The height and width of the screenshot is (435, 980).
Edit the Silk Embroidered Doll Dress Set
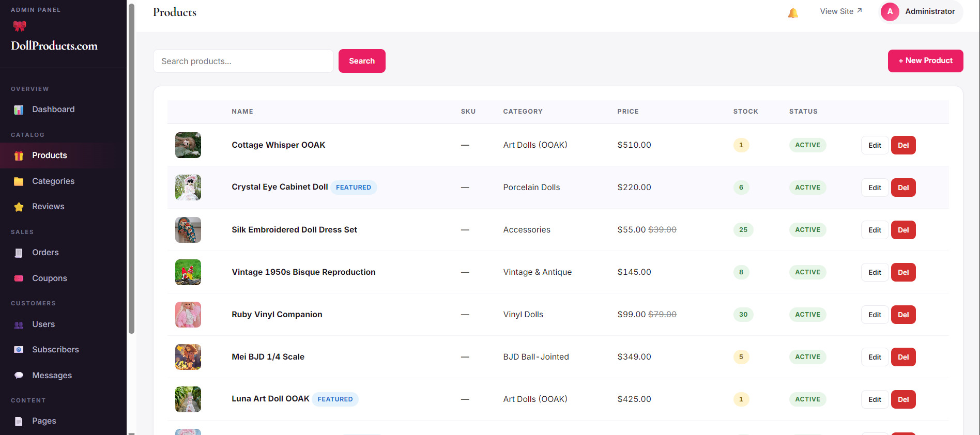point(875,230)
